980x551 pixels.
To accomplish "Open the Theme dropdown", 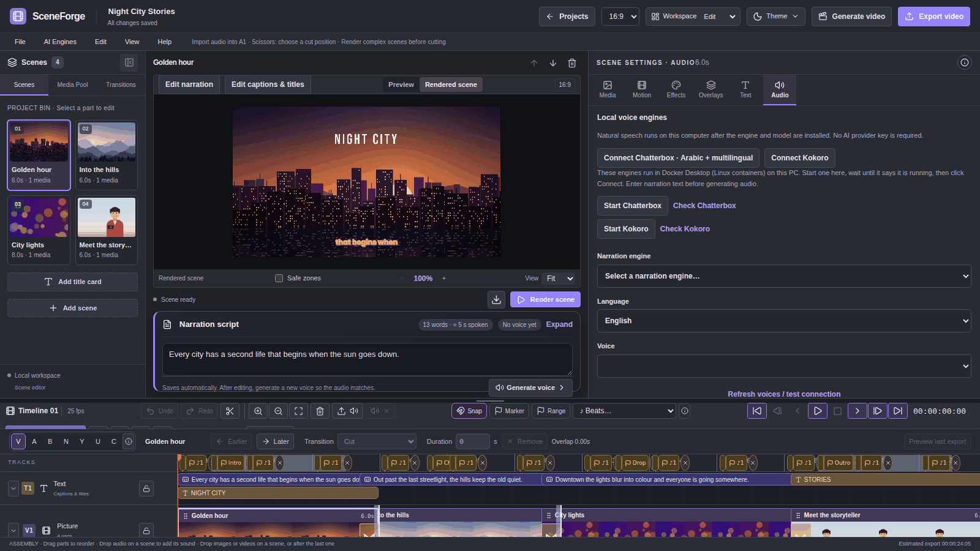I will (776, 17).
